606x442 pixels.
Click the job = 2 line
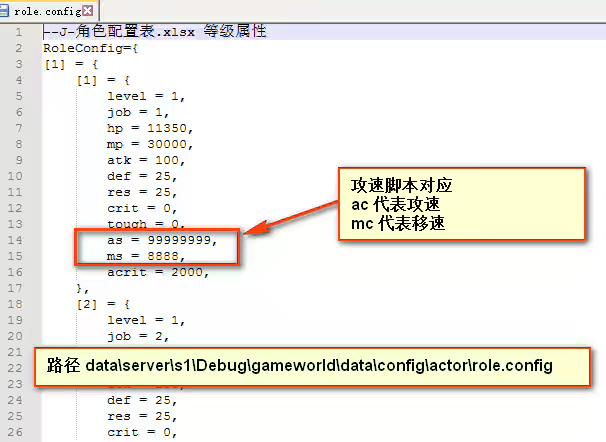138,337
